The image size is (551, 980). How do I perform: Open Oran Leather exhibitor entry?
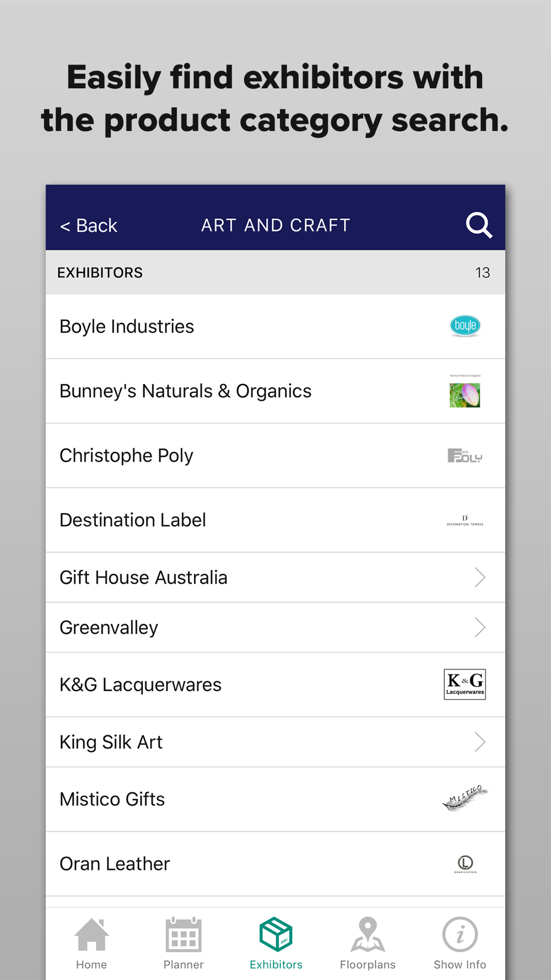[275, 864]
